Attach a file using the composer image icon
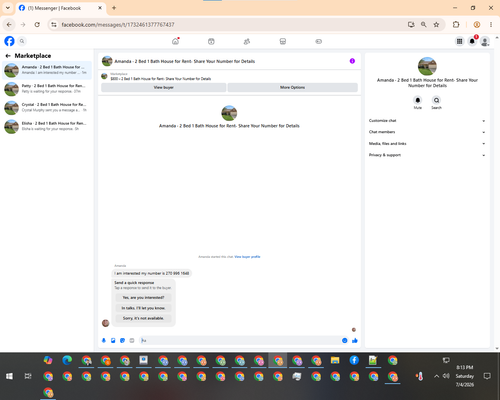 pos(113,340)
